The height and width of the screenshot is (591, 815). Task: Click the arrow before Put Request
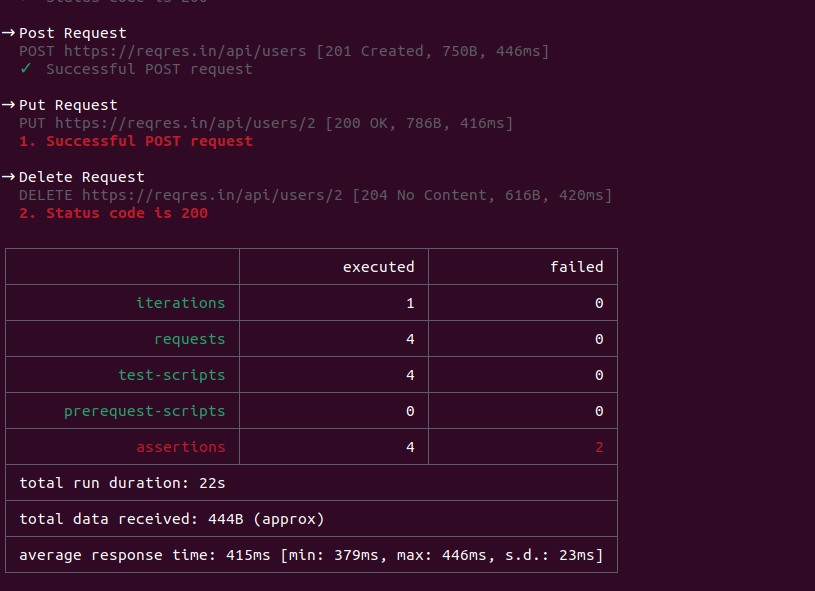8,105
